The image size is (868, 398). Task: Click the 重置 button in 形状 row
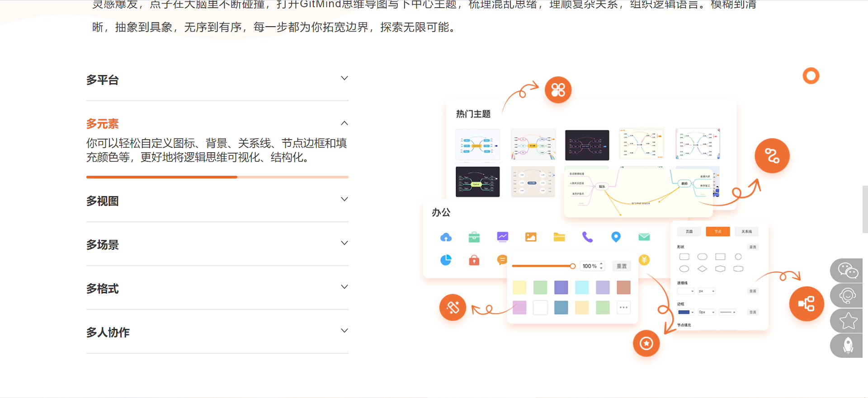(753, 247)
